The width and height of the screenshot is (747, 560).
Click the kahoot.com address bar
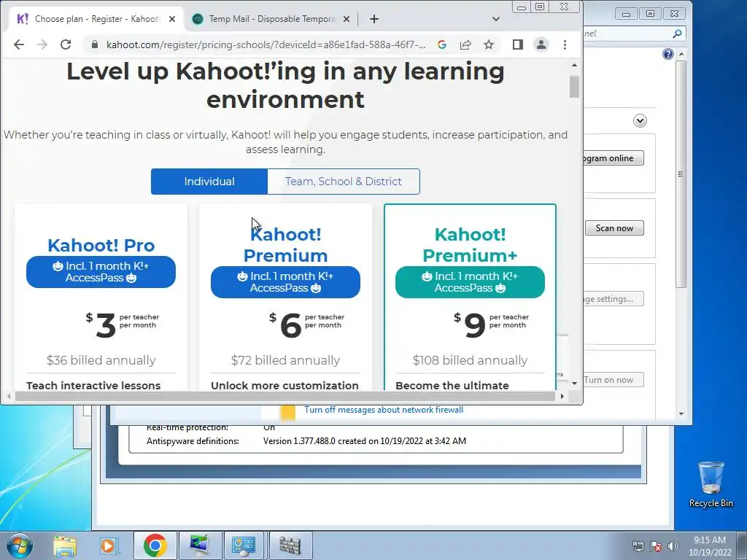pos(266,44)
